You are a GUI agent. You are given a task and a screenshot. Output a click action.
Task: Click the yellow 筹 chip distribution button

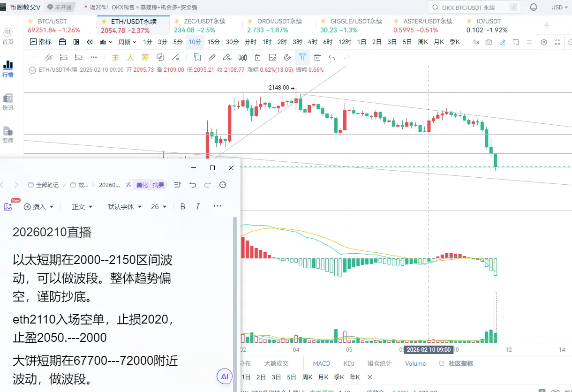(x=145, y=57)
